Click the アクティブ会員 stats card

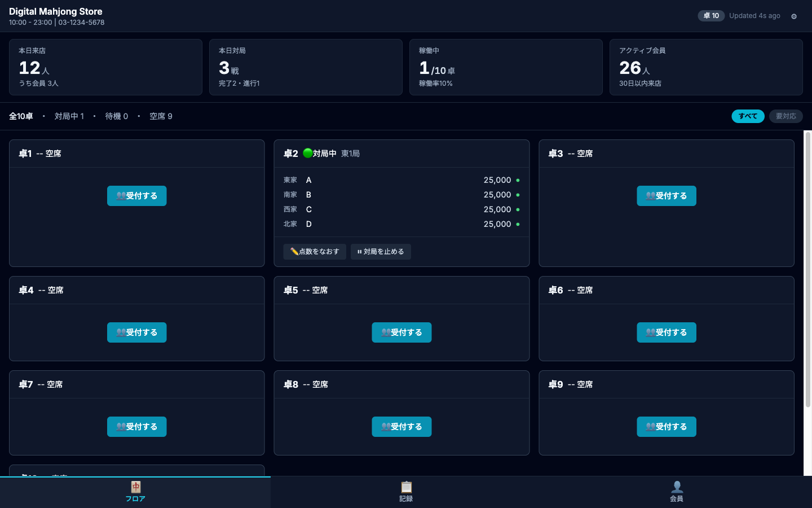[706, 67]
